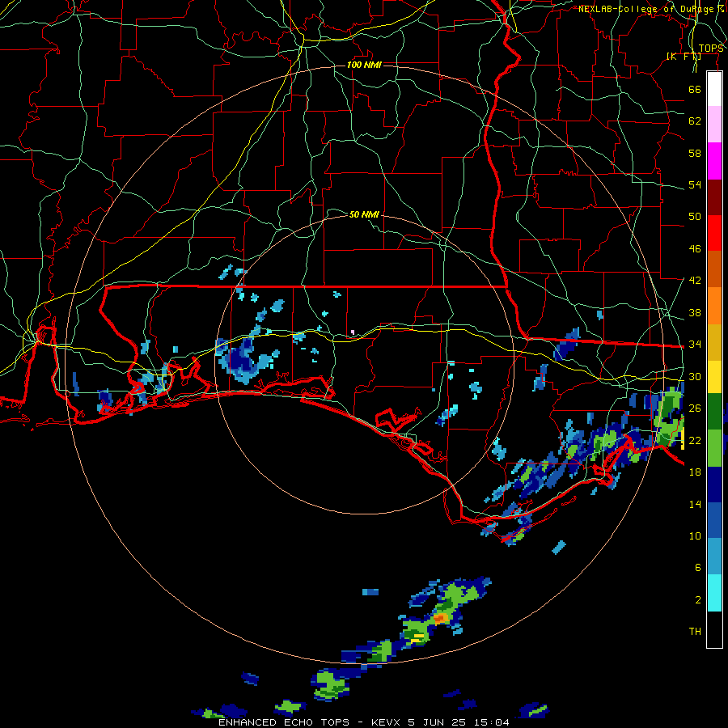
Task: Select the dark red legend swatch
Action: 714,197
